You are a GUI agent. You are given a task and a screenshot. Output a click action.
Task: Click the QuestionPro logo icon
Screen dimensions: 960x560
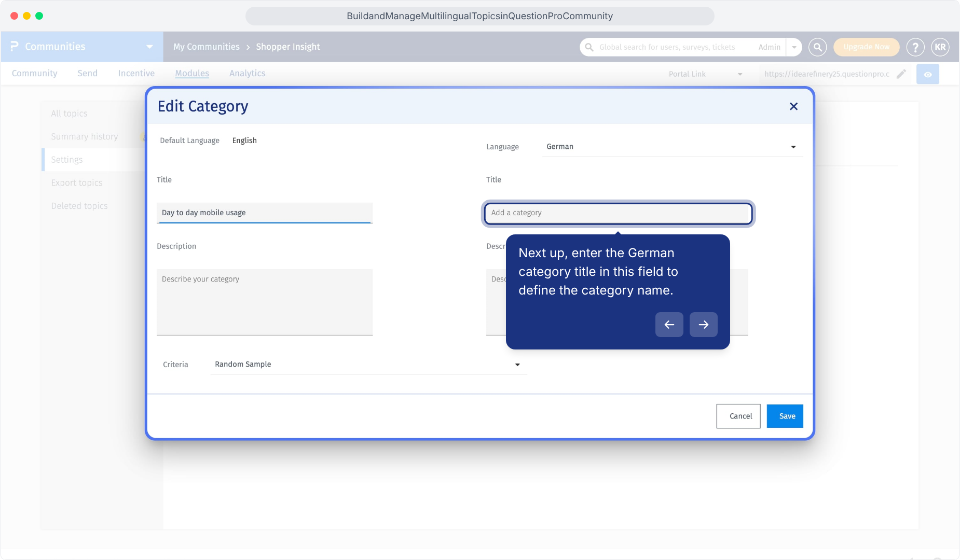(15, 47)
